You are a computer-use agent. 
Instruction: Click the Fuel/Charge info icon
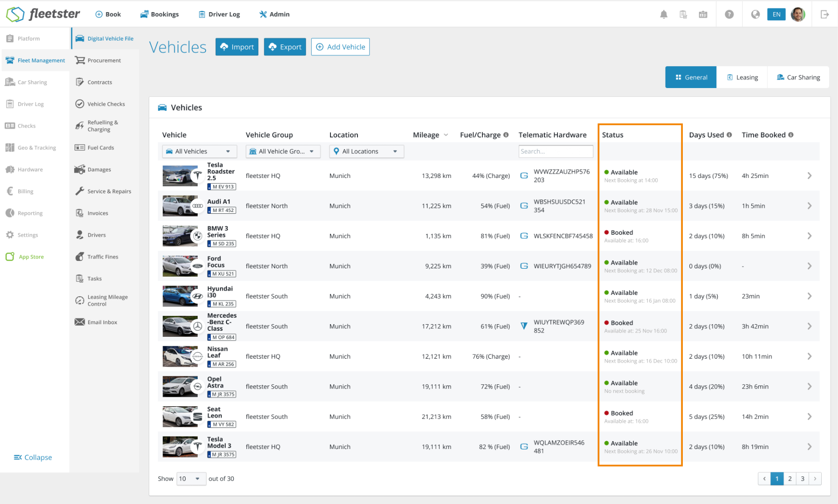pos(506,135)
